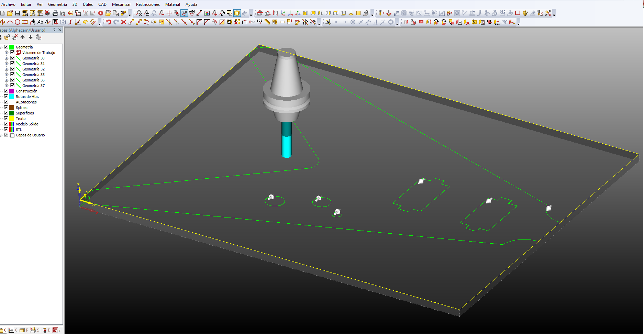Open the Ayuda menu
644x334 pixels.
click(x=191, y=4)
